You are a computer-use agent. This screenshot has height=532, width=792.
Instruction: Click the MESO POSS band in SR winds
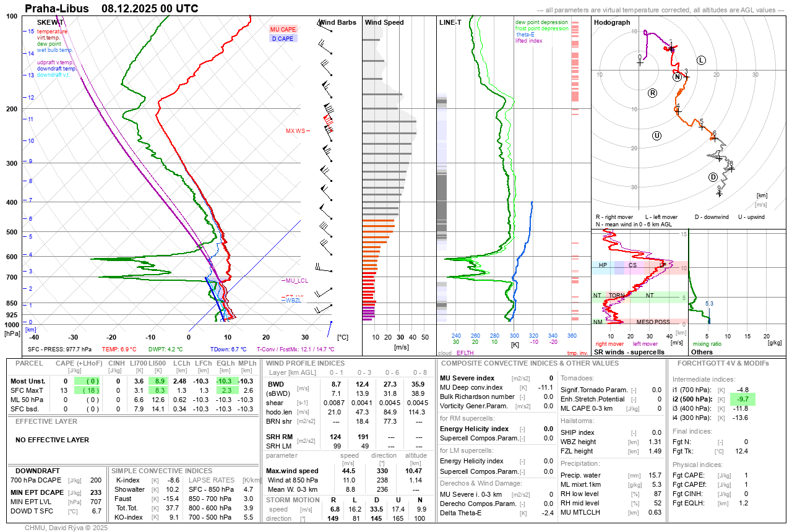click(x=653, y=322)
